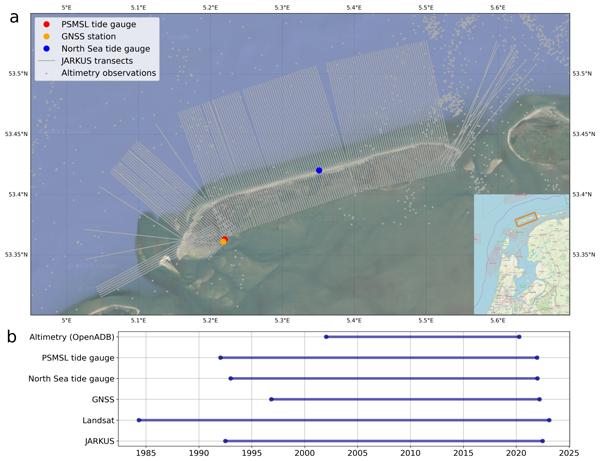Image resolution: width=600 pixels, height=461 pixels.
Task: Click the start point of the GNSS bar
Action: point(271,399)
